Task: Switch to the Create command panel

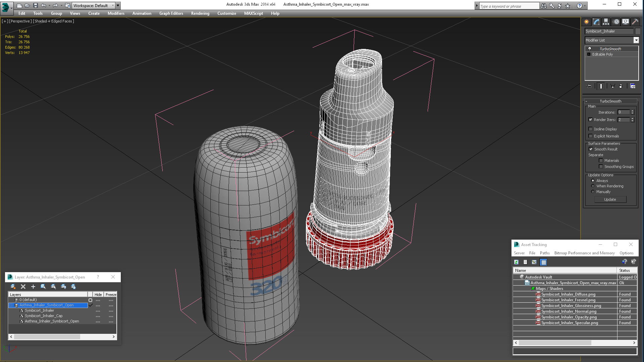Action: [586, 22]
